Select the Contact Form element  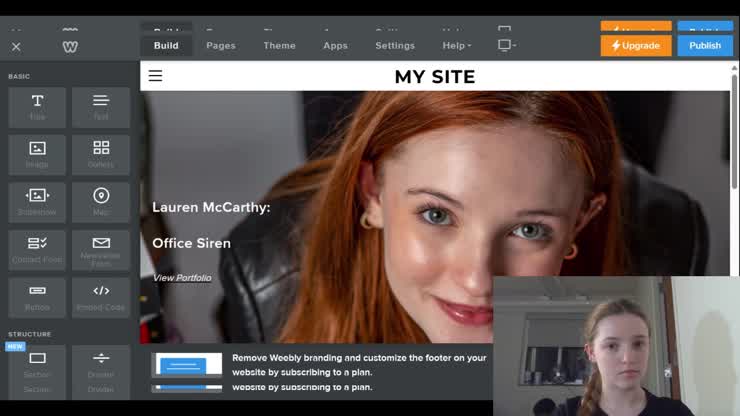click(37, 249)
